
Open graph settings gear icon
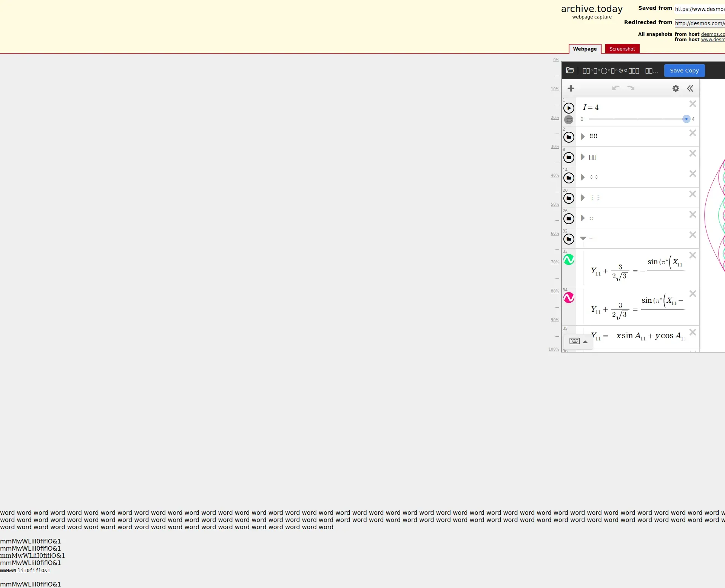(x=676, y=88)
